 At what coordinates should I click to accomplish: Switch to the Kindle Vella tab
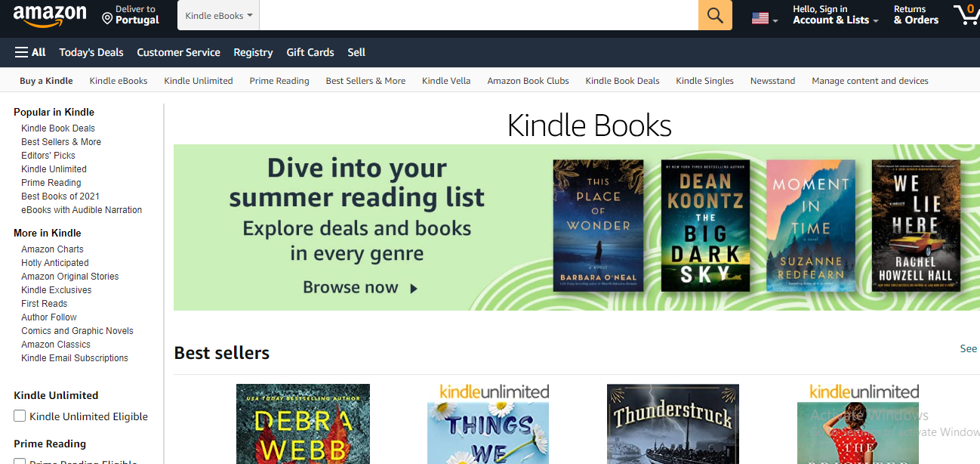click(x=446, y=81)
